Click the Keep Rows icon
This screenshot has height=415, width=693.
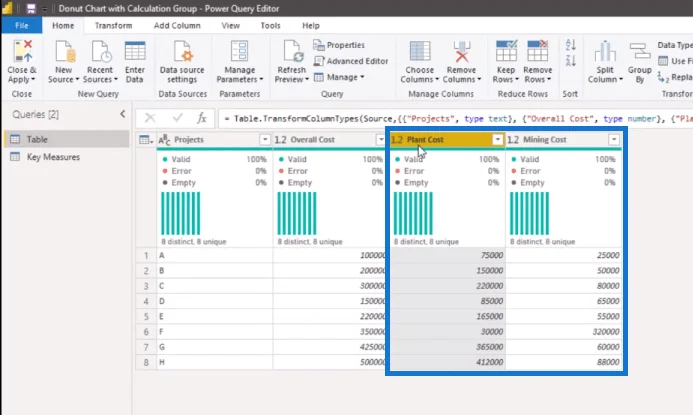click(506, 50)
